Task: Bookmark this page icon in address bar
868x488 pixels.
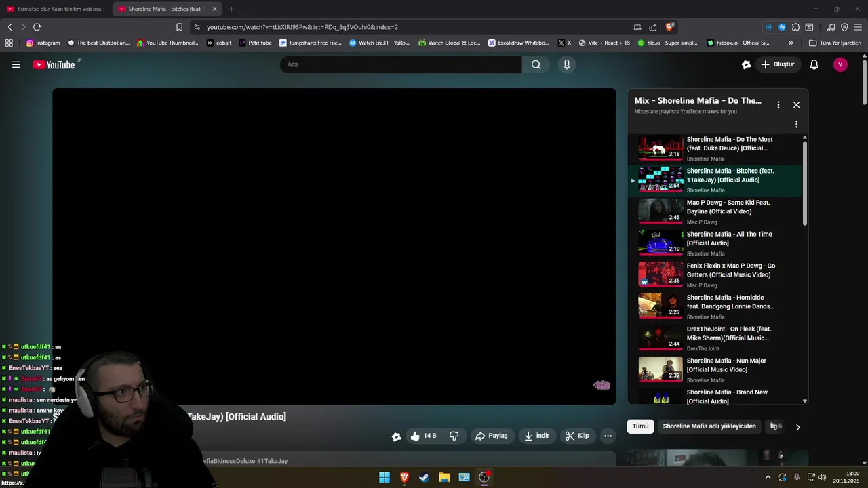Action: click(x=179, y=27)
